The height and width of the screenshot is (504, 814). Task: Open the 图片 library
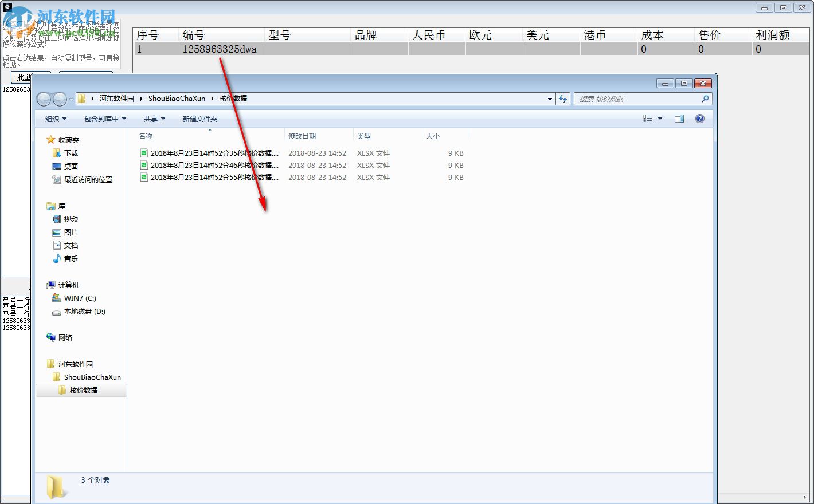pyautogui.click(x=71, y=232)
